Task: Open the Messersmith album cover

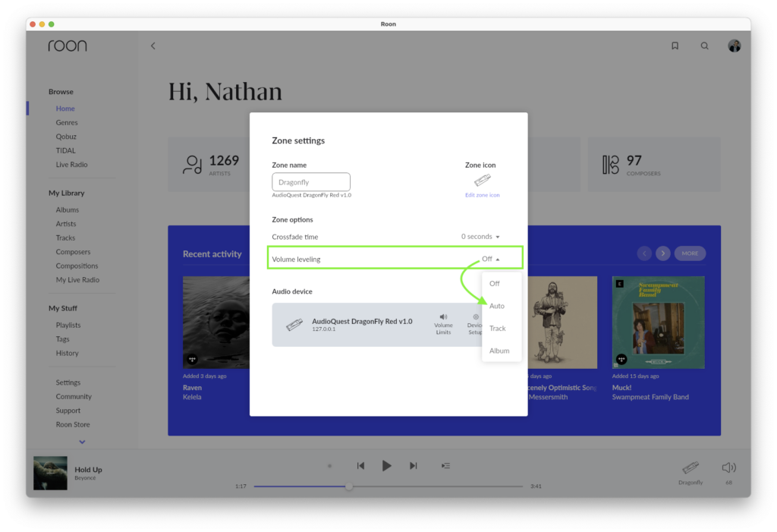Action: [x=562, y=323]
